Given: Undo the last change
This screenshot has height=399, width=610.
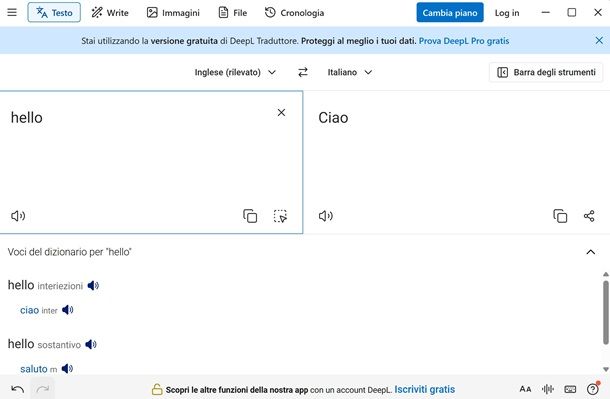Looking at the screenshot, I should (18, 389).
